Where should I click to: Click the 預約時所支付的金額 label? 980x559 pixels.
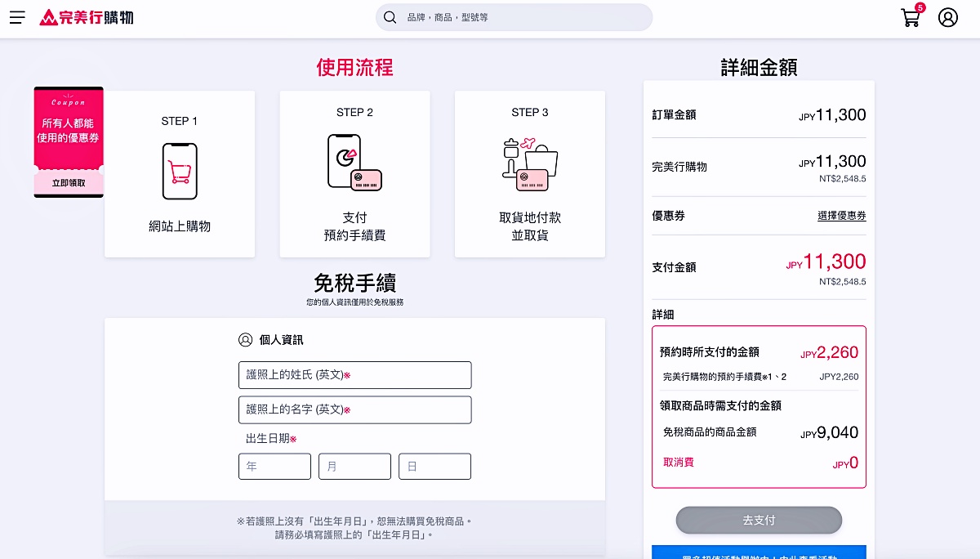[x=710, y=352]
